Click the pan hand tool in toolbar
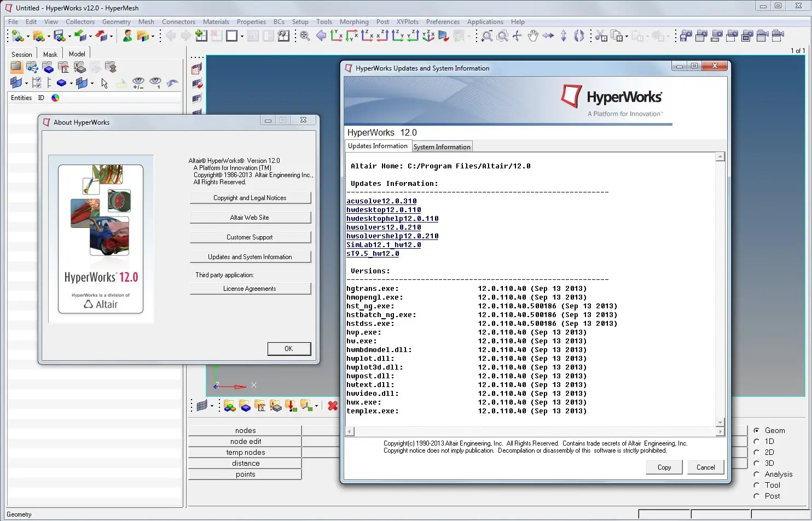Viewport: 812px width, 521px height. [x=533, y=36]
